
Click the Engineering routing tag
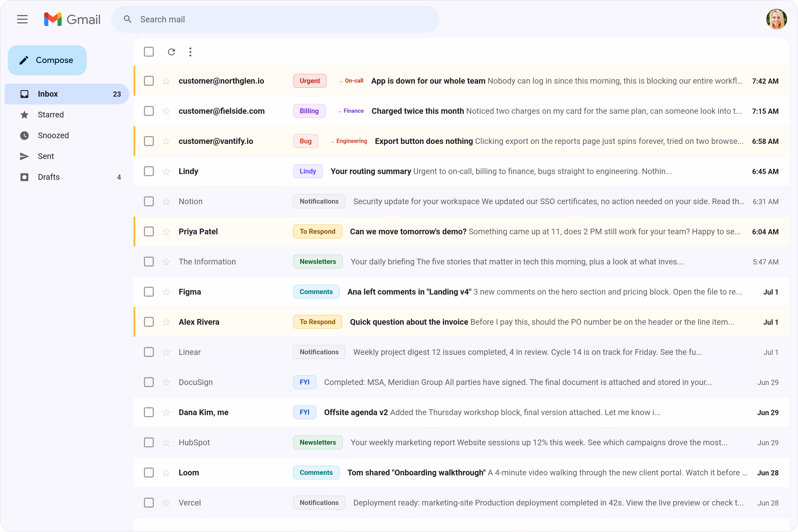[348, 142]
